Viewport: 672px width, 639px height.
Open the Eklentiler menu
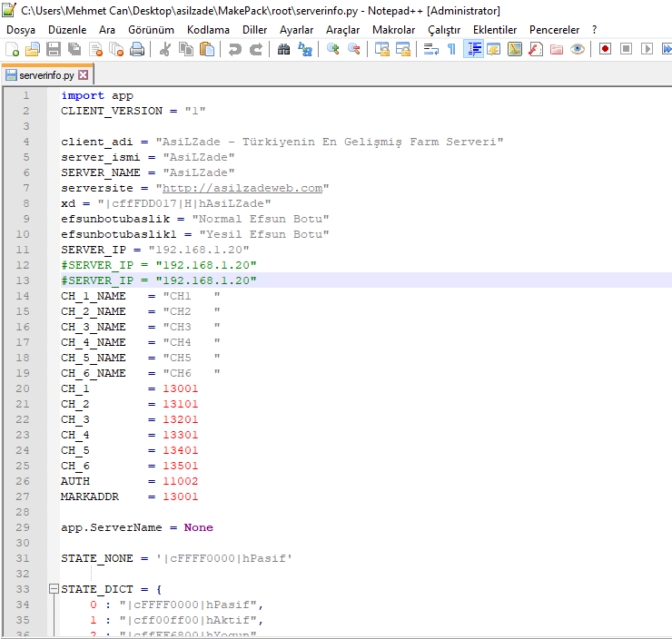click(495, 30)
